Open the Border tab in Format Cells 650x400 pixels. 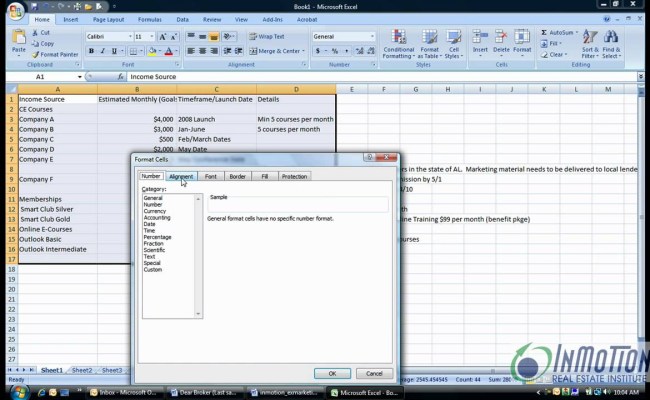point(238,176)
